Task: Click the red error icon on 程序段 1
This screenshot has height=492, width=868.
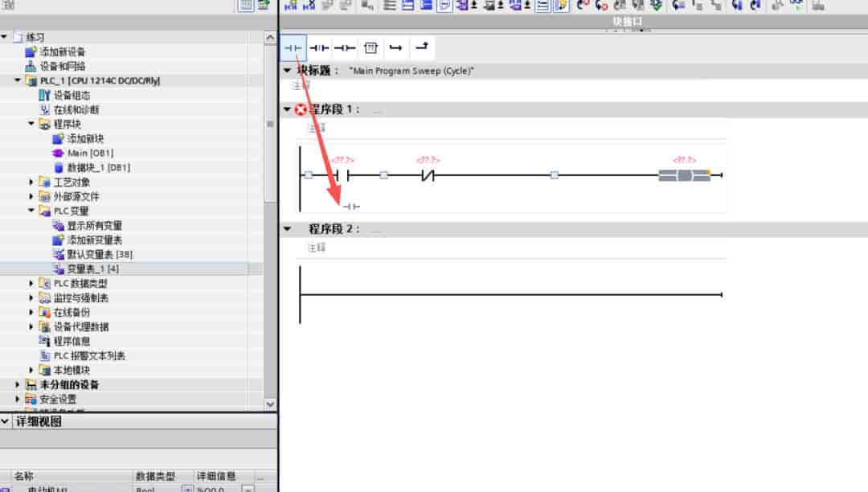Action: click(301, 109)
